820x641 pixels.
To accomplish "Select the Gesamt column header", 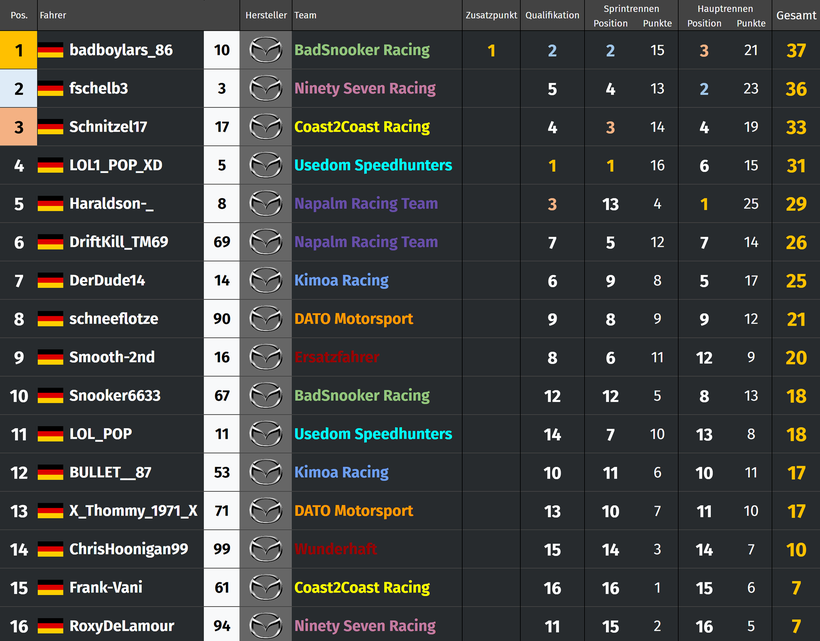I will point(796,15).
